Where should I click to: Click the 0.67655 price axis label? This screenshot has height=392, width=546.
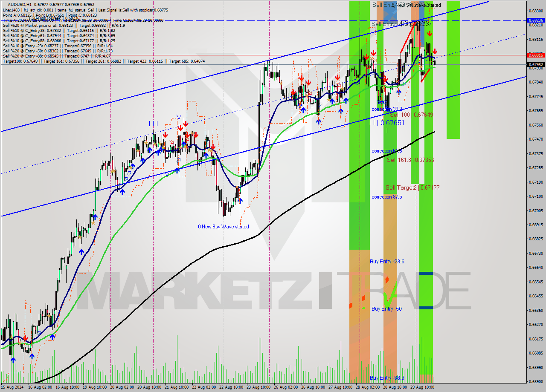coord(536,110)
